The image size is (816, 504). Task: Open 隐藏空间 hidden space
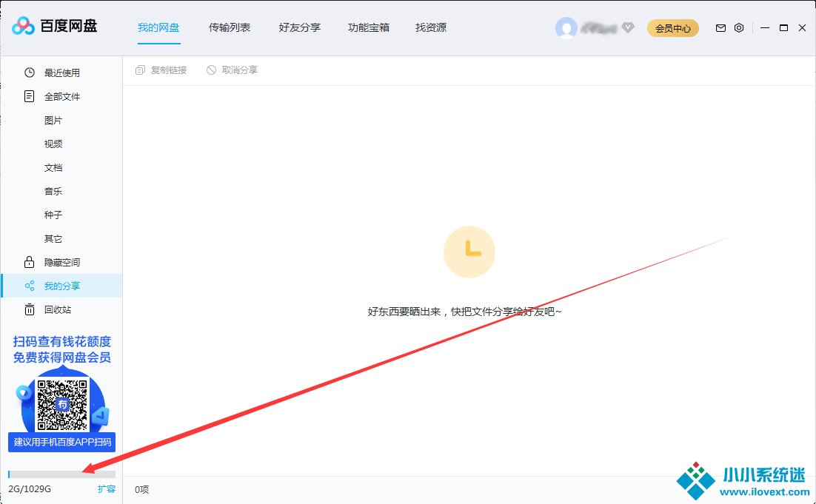[61, 262]
